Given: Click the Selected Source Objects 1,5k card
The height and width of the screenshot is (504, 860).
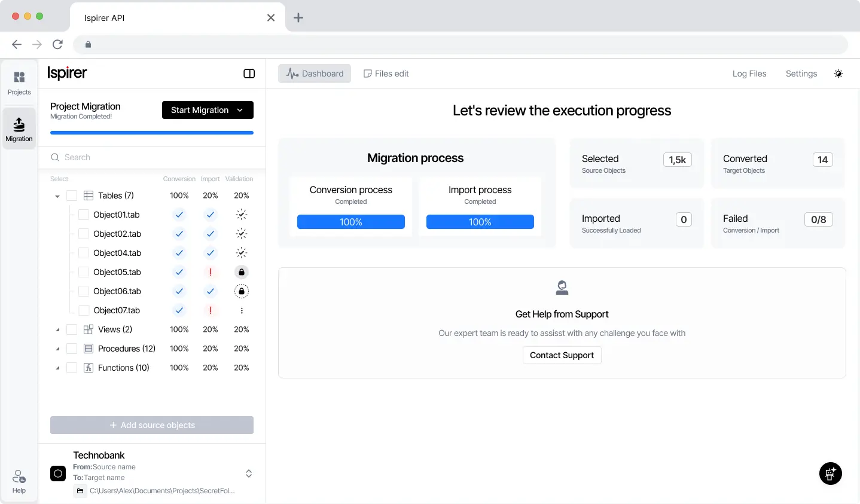Looking at the screenshot, I should (x=637, y=163).
